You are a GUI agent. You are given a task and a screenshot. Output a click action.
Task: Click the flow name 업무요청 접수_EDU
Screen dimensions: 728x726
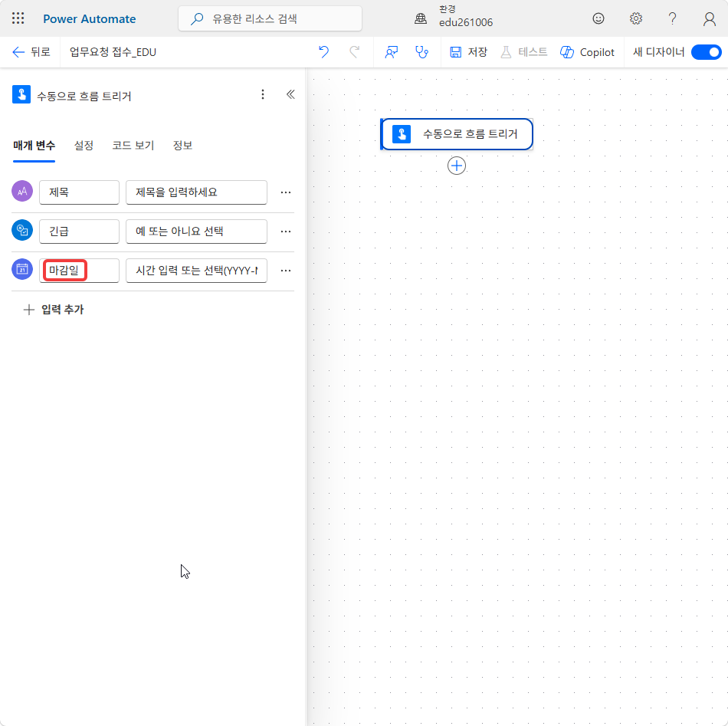(113, 52)
